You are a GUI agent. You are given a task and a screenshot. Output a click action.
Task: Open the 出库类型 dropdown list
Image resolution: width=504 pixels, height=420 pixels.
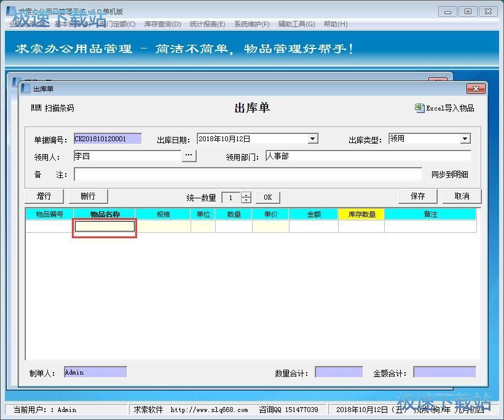[x=465, y=139]
